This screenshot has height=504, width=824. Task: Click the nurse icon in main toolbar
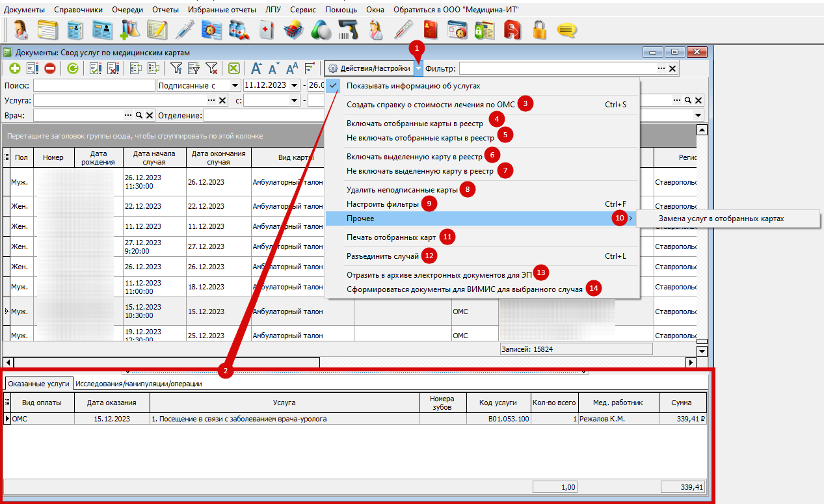(376, 31)
